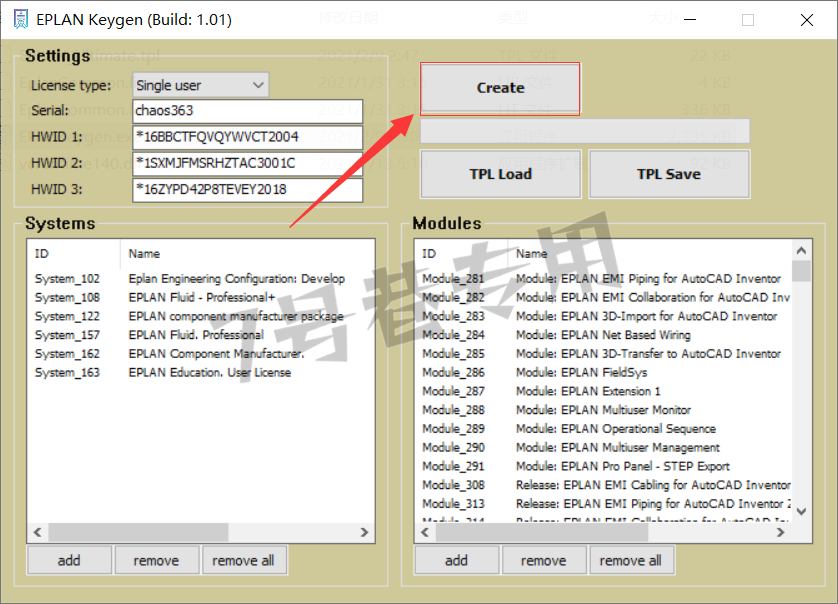Click right arrow of Systems horizontal scrollbar
The image size is (838, 604).
364,532
